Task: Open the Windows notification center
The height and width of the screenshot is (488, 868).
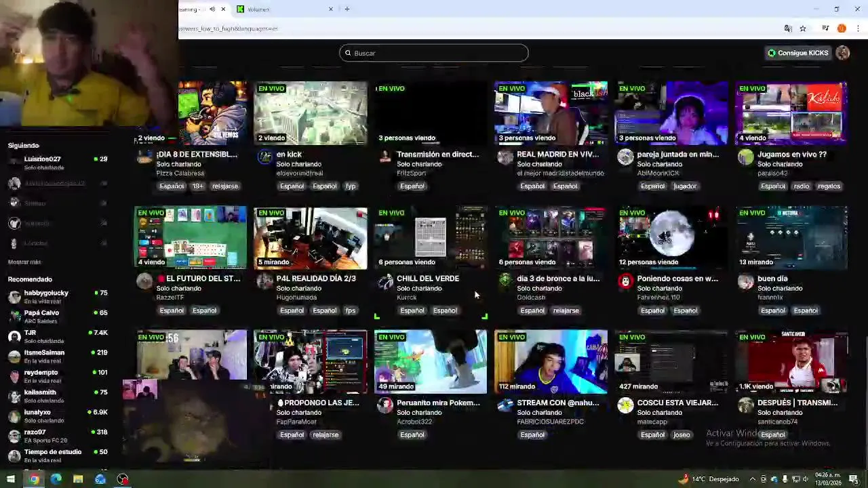Action: [x=854, y=479]
